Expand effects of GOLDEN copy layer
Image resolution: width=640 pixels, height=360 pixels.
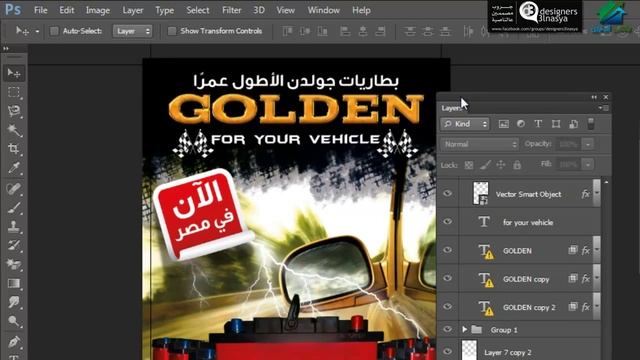coord(597,278)
